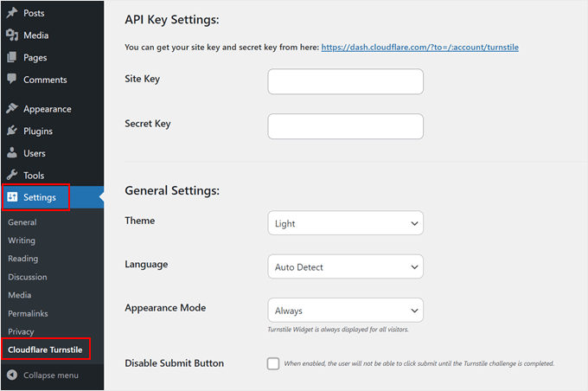Viewport: 588px width, 391px height.
Task: Open the Language dropdown set to Auto Detect
Action: 345,266
